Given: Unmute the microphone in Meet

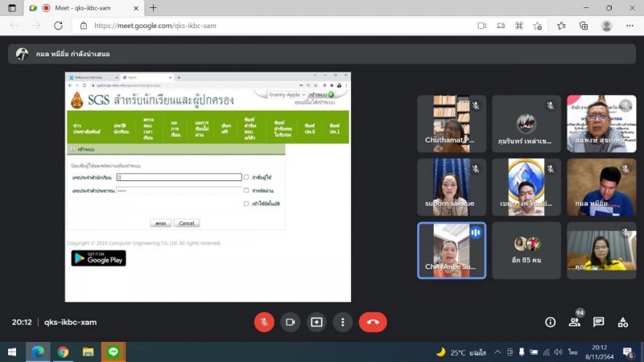Looking at the screenshot, I should pos(264,322).
